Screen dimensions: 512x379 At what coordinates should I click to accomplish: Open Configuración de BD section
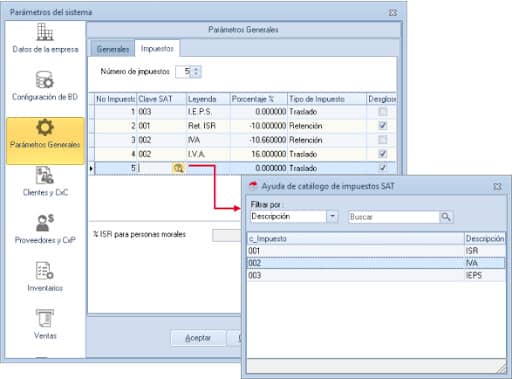point(45,86)
